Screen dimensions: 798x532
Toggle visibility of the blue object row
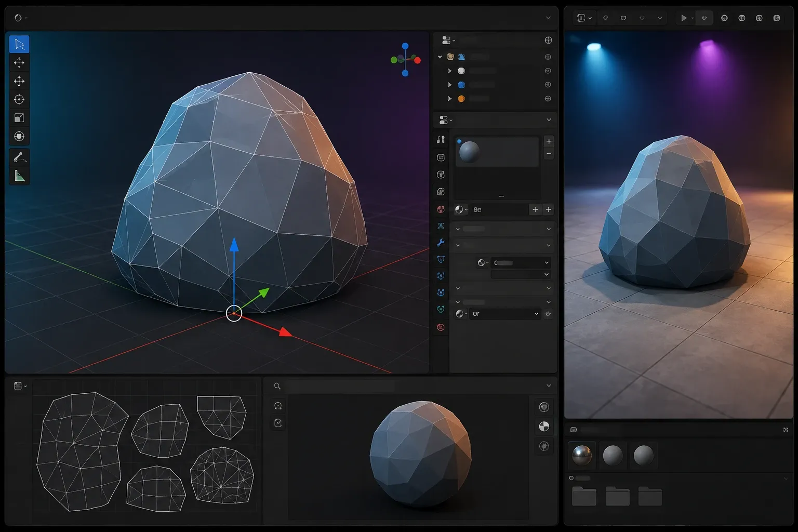point(548,85)
